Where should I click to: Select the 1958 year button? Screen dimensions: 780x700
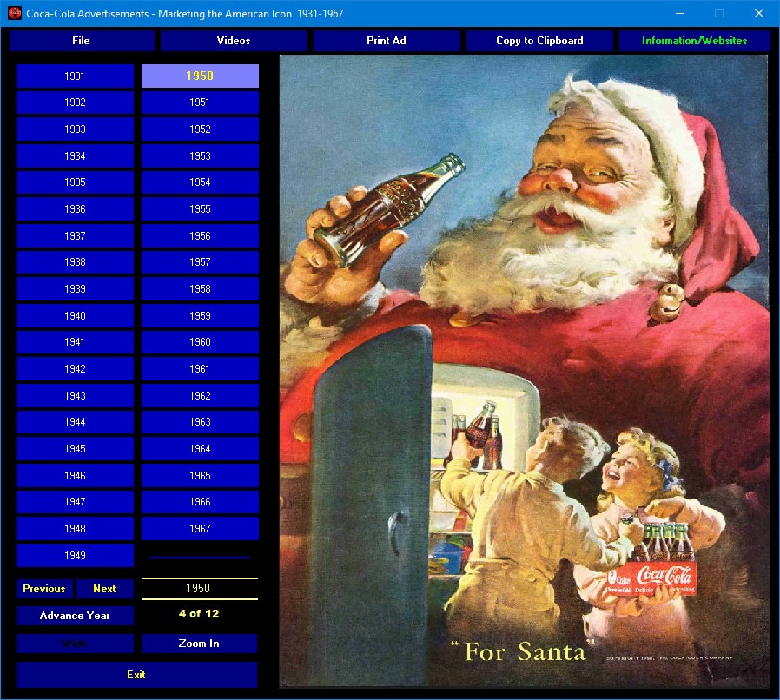tap(200, 289)
